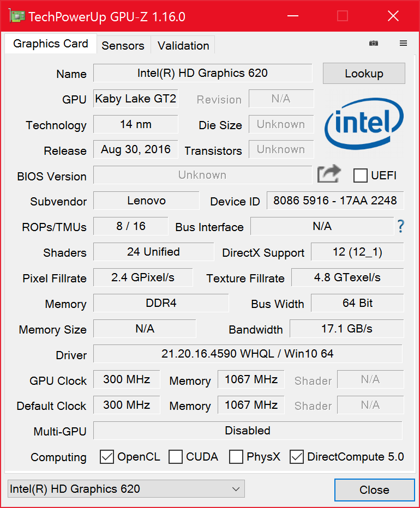
Task: Click the GPU-Z app icon in title bar
Action: [16, 16]
